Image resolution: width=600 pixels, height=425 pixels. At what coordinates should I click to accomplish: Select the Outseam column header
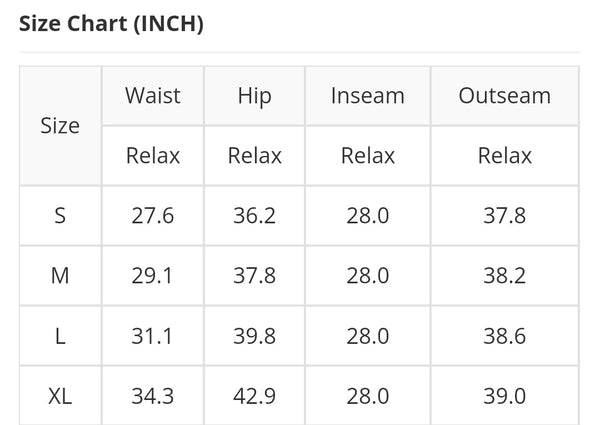click(x=505, y=96)
